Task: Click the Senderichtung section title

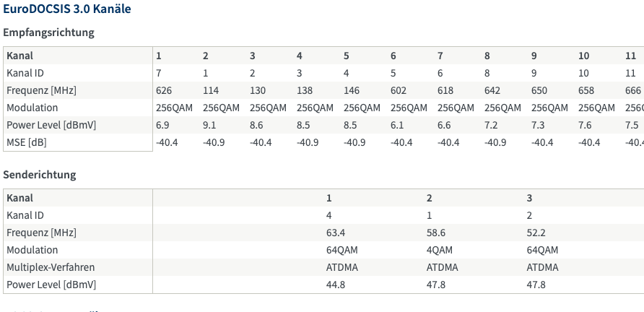Action: 40,175
